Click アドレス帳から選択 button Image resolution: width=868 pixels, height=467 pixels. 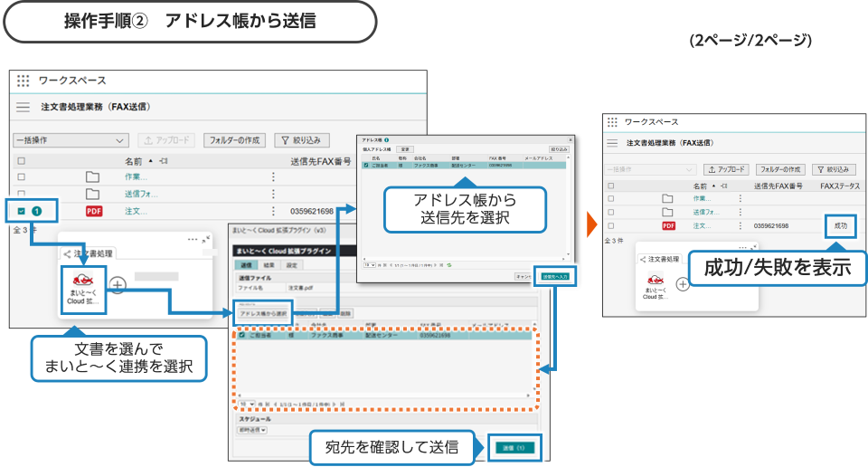pos(263,313)
